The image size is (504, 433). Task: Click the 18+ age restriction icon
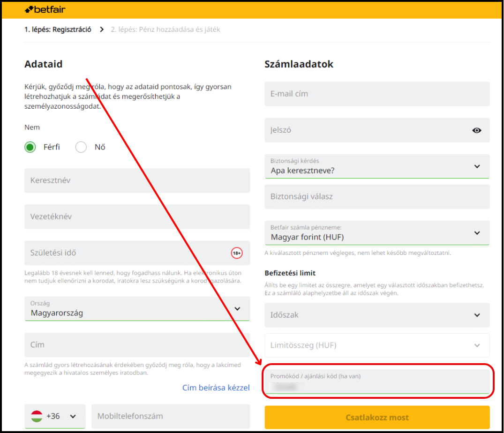tap(237, 253)
